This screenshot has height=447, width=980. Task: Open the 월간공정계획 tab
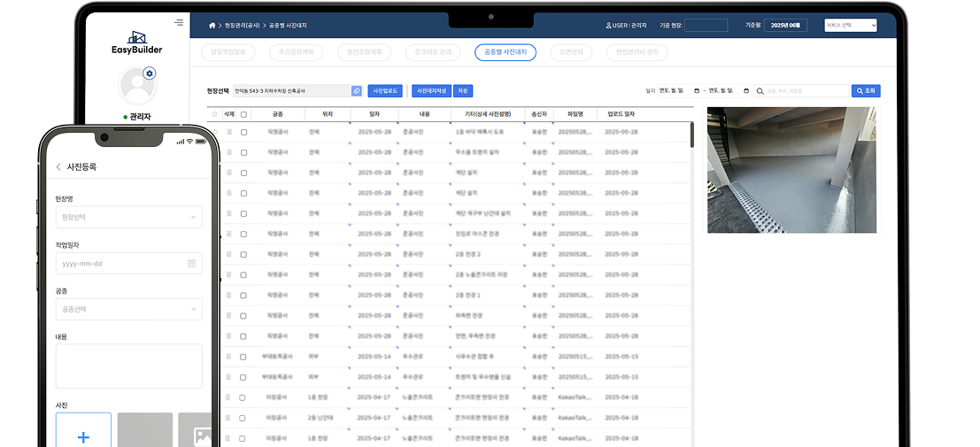coord(364,52)
